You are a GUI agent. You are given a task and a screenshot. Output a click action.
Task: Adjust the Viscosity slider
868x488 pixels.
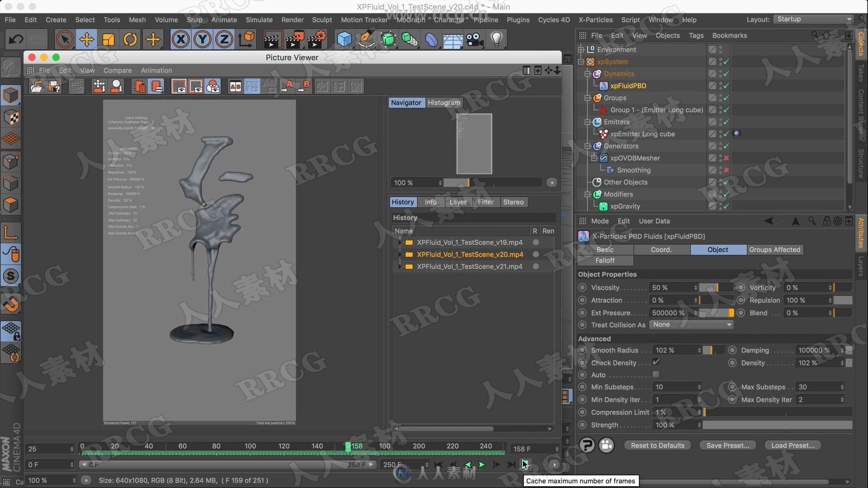[716, 287]
